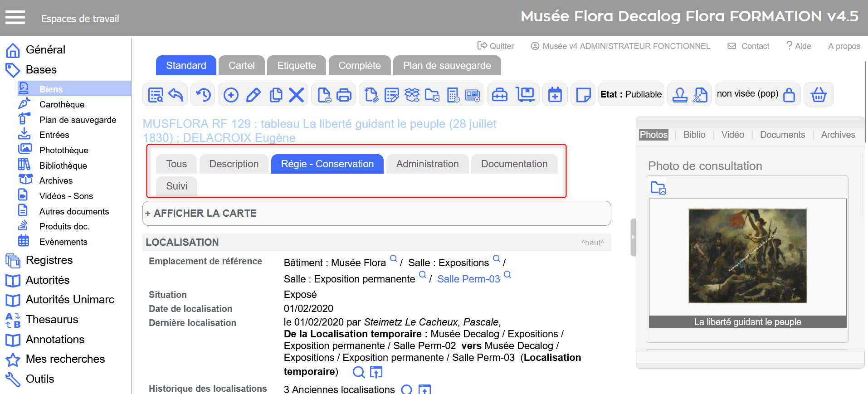Click the Salle Perm-03 link
This screenshot has width=868, height=394.
pyautogui.click(x=468, y=279)
